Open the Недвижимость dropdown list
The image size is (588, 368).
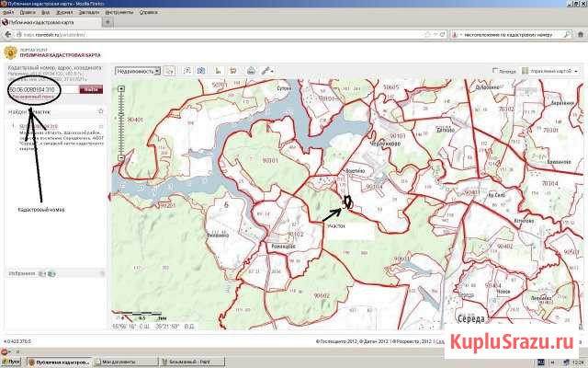[x=138, y=71]
